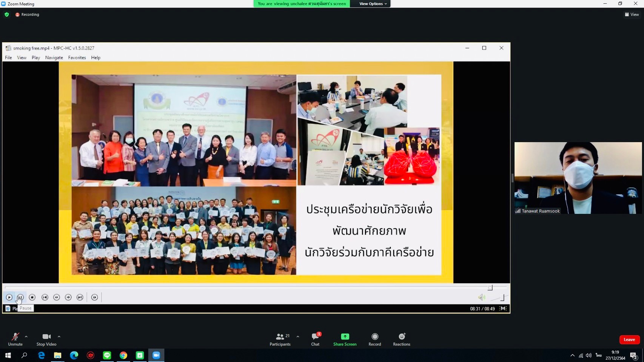This screenshot has width=644, height=362.
Task: Toggle Stop Video camera button
Action: click(x=46, y=339)
